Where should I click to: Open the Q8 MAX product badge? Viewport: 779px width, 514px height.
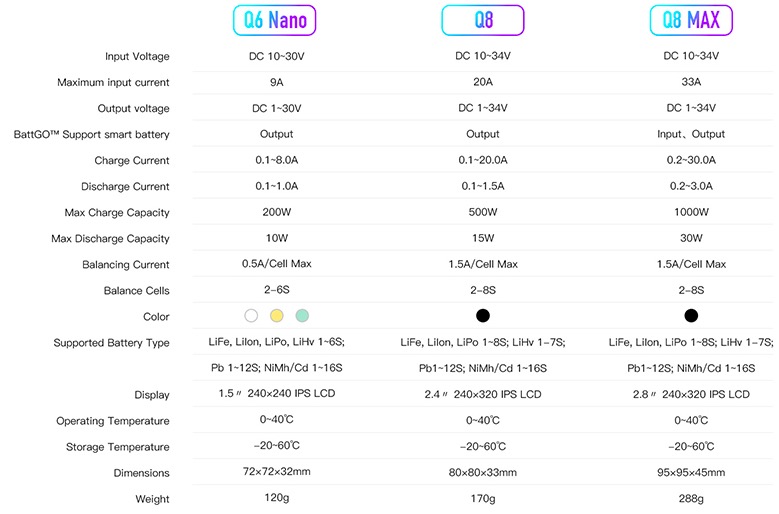(x=691, y=20)
